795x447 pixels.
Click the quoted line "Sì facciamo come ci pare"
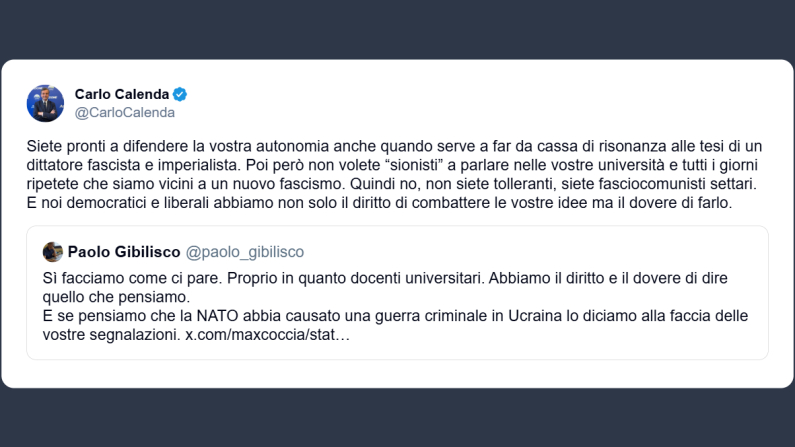point(126,277)
